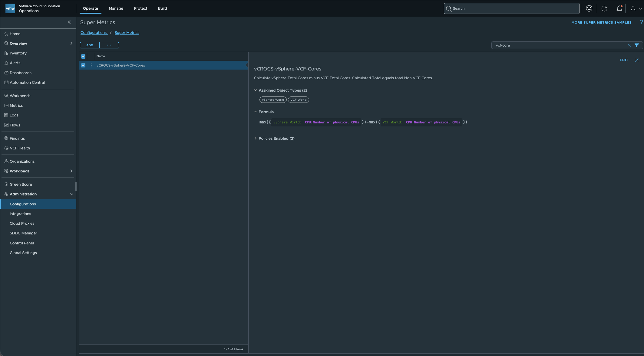Collapse Assigned Object Types section

pyautogui.click(x=256, y=90)
